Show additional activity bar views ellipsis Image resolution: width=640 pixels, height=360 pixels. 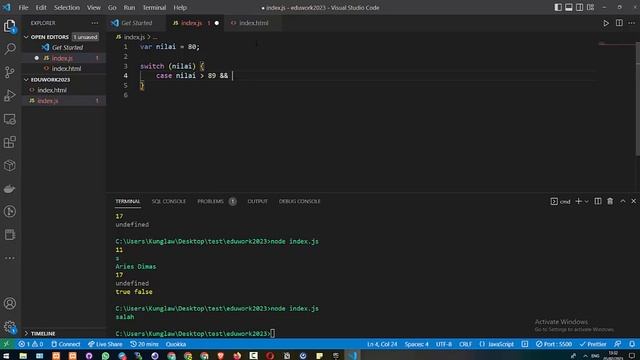[10, 258]
